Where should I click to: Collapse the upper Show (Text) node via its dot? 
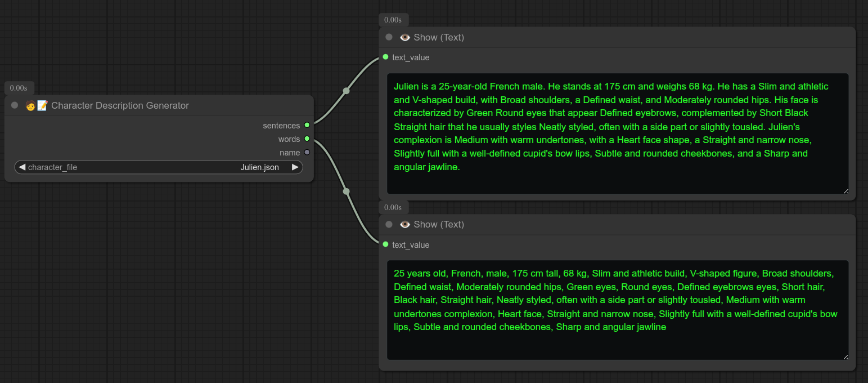[389, 37]
